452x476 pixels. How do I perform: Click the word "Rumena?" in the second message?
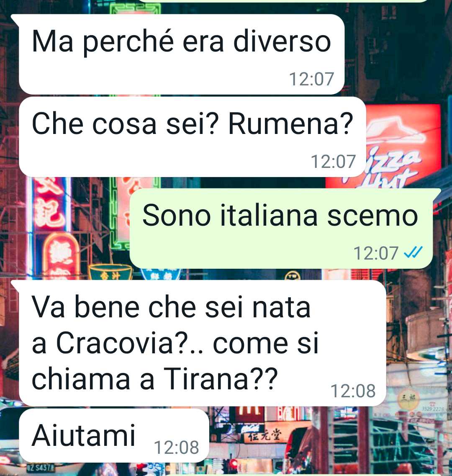(290, 124)
